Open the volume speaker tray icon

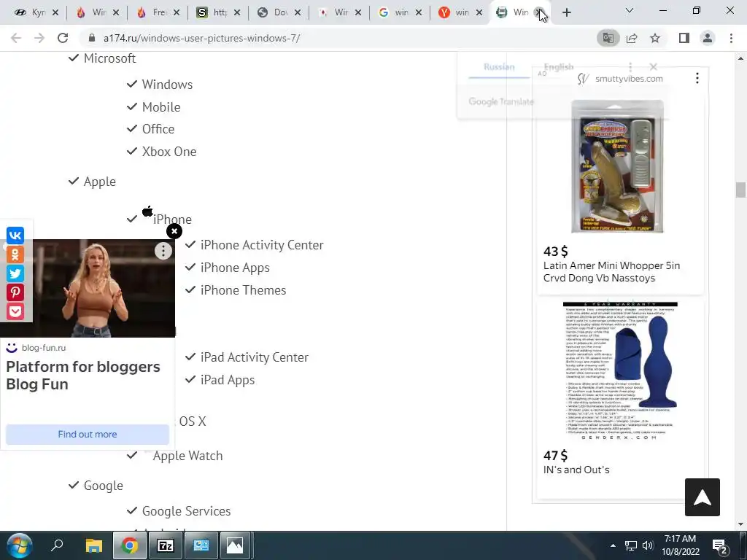(x=647, y=545)
